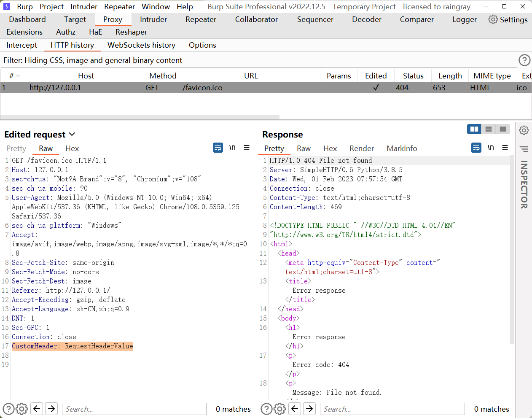Screen dimensions: 532x418
Task: Toggle non-printable characters in the response panel
Action: point(491,148)
